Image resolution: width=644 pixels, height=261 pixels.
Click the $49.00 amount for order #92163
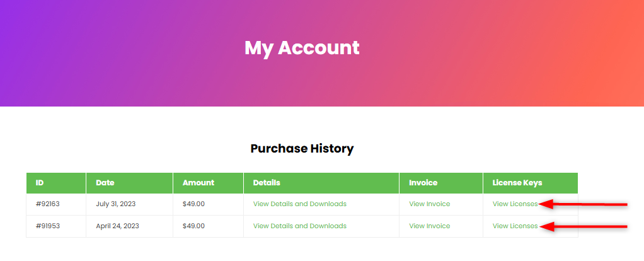[193, 204]
